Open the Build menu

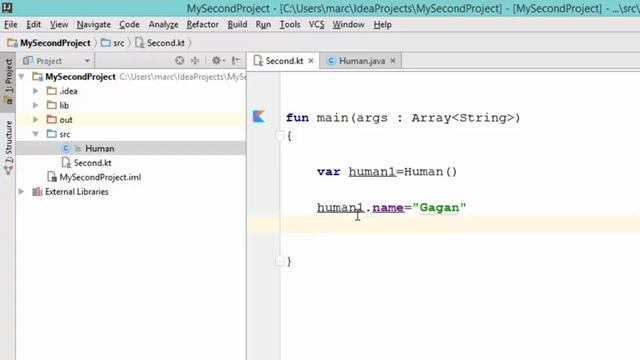click(237, 24)
